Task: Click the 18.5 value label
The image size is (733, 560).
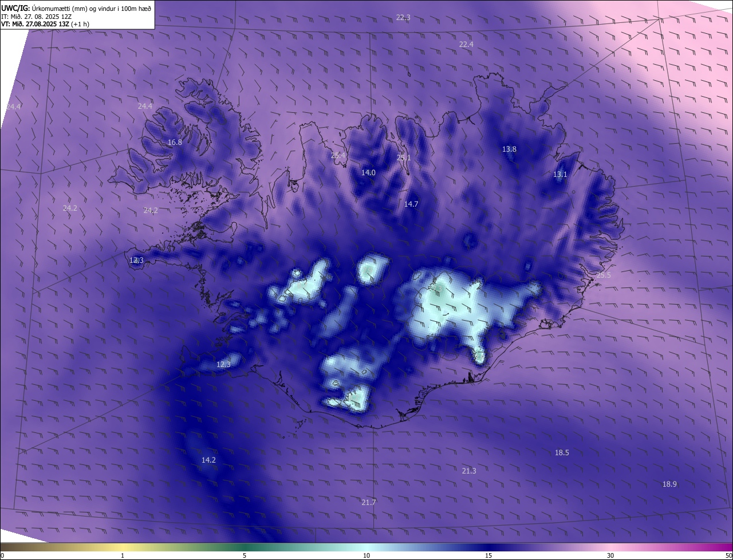Action: pyautogui.click(x=562, y=453)
